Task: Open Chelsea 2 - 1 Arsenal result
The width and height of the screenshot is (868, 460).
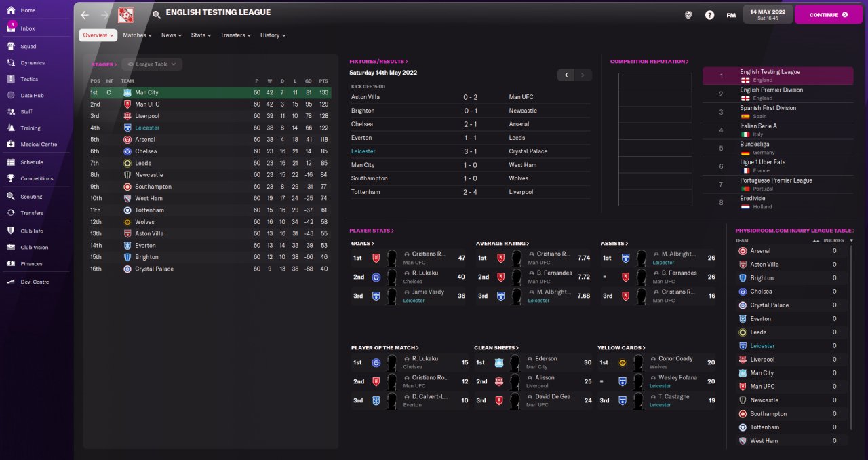Action: point(470,124)
